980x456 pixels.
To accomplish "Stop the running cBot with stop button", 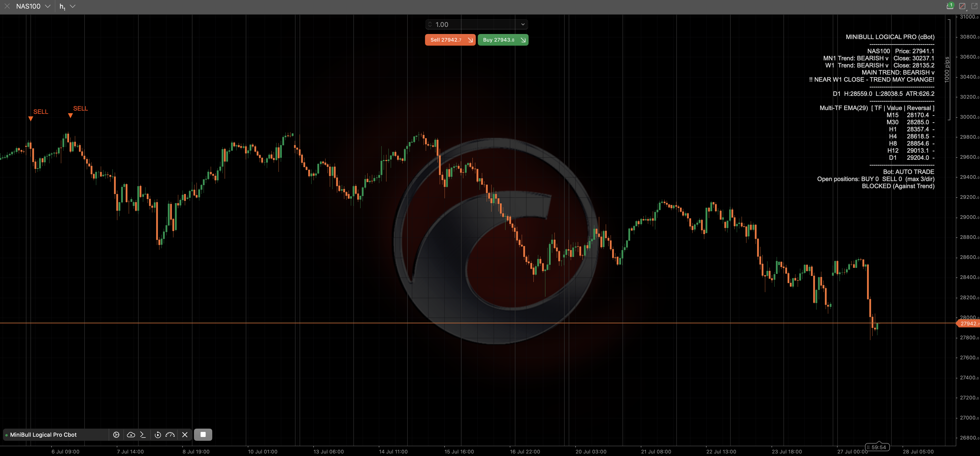I will click(203, 434).
